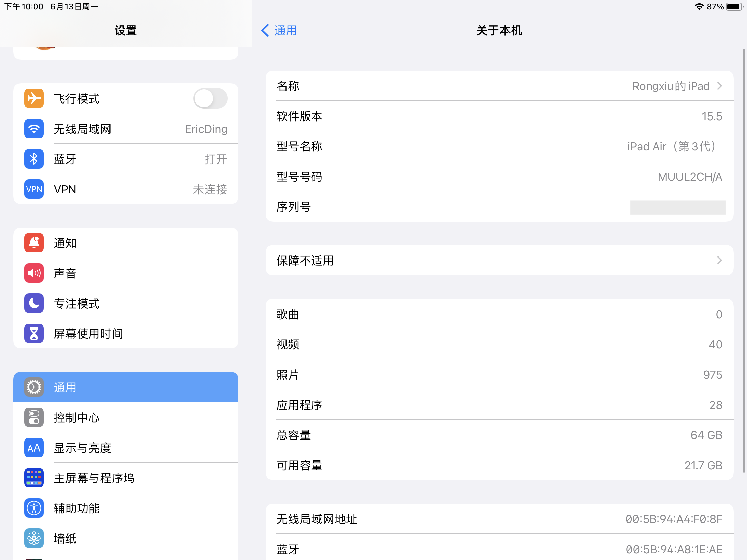Image resolution: width=747 pixels, height=560 pixels.
Task: Open Bluetooth via its icon
Action: click(34, 159)
